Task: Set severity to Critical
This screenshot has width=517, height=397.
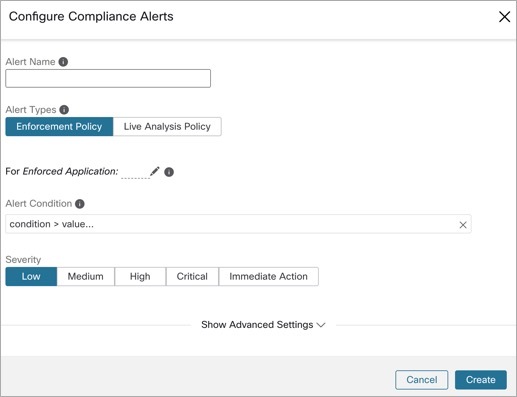Action: tap(192, 276)
